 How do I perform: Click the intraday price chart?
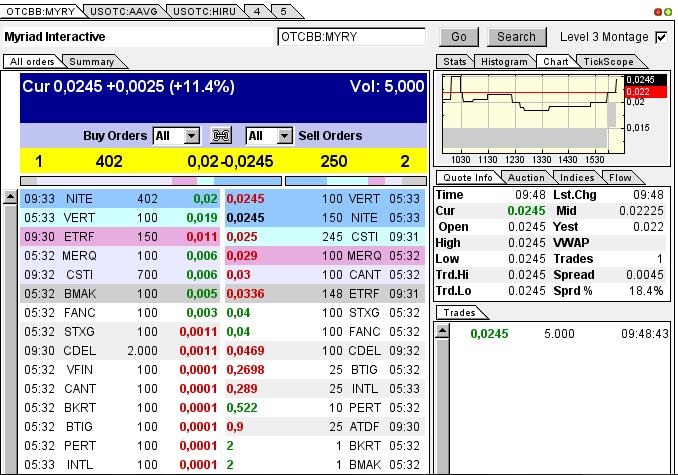click(x=534, y=114)
